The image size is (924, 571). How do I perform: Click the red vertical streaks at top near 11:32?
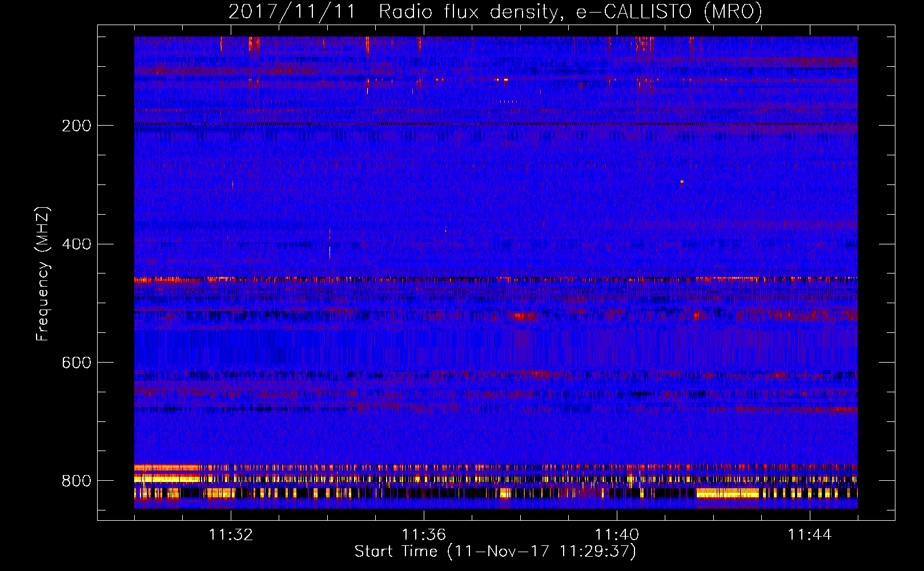(x=254, y=45)
